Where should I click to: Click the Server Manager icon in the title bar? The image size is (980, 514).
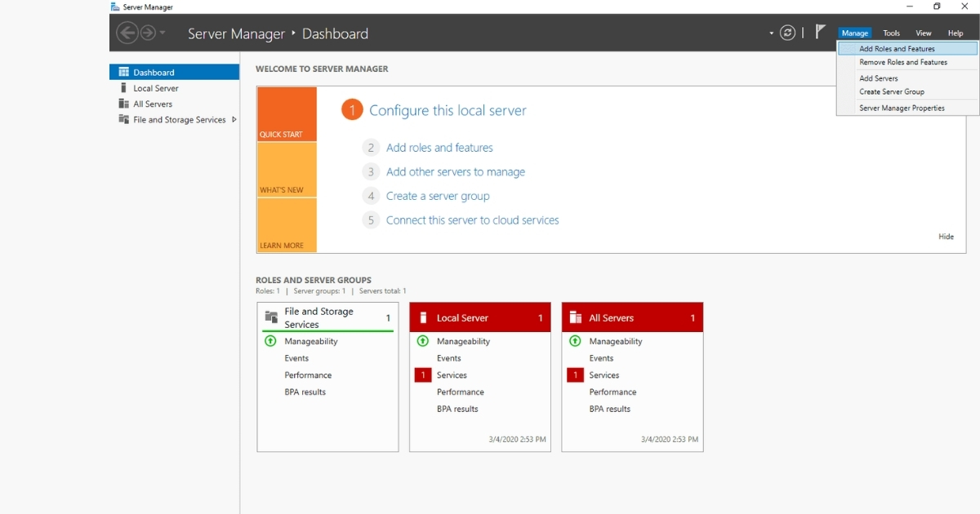coord(115,7)
